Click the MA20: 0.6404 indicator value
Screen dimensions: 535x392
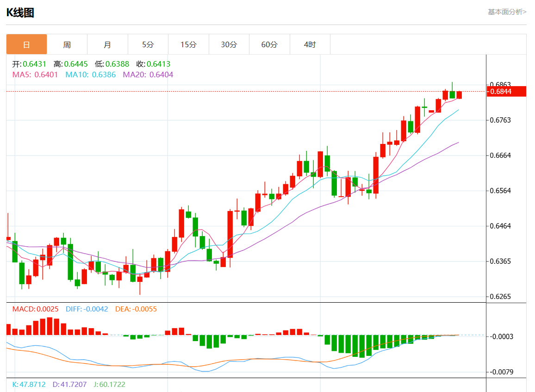(148, 75)
